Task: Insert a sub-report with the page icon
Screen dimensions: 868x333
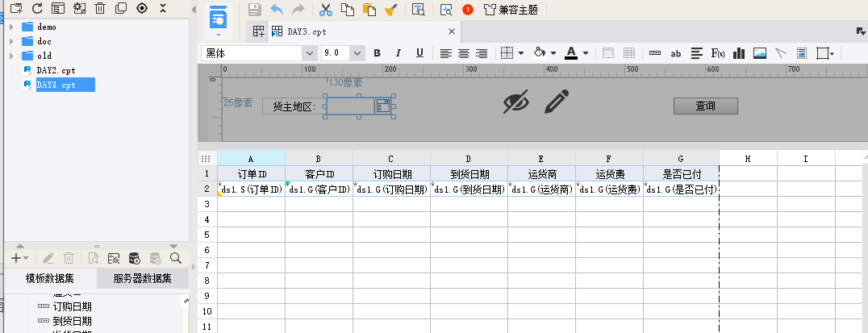Action: pos(802,53)
